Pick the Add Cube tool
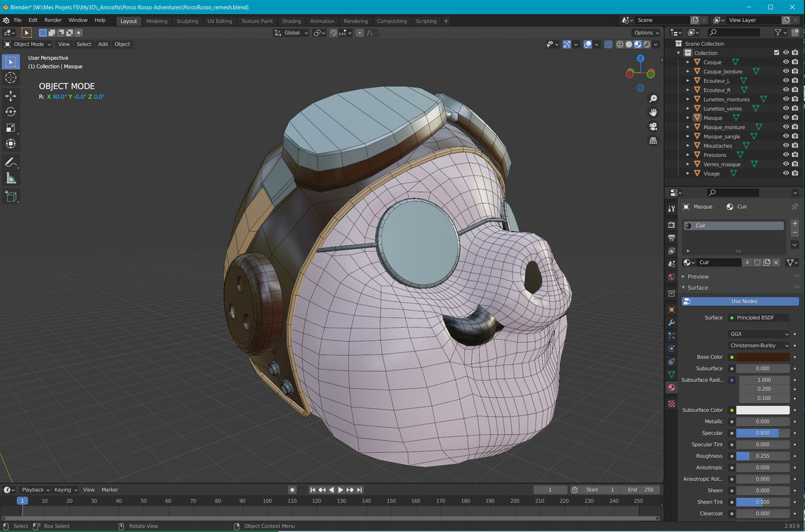Viewport: 805px width, 532px height. [x=11, y=196]
